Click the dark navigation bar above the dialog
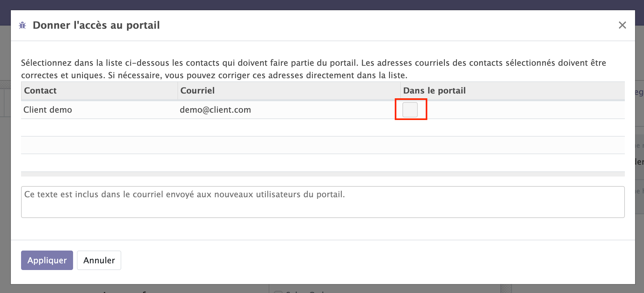644x293 pixels. (x=319, y=4)
